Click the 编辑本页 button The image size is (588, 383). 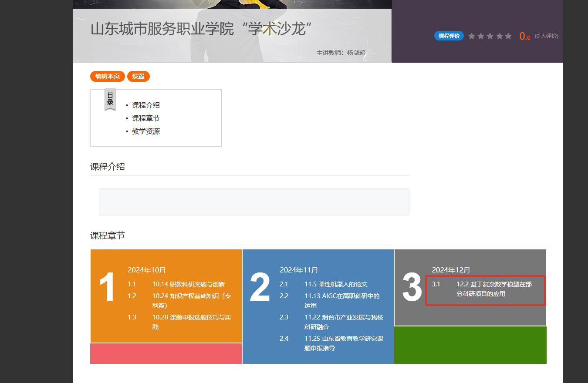pos(108,76)
